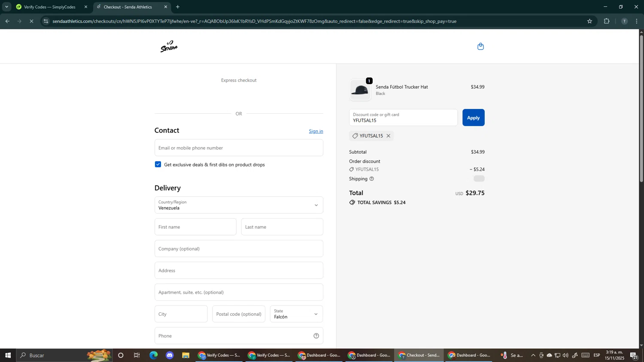Close the Verify Codes browser tab

coord(85,7)
